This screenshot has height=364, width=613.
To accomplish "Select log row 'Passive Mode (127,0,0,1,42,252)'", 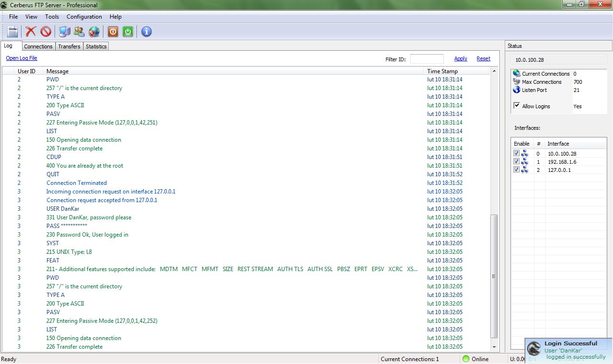I will pos(246,321).
